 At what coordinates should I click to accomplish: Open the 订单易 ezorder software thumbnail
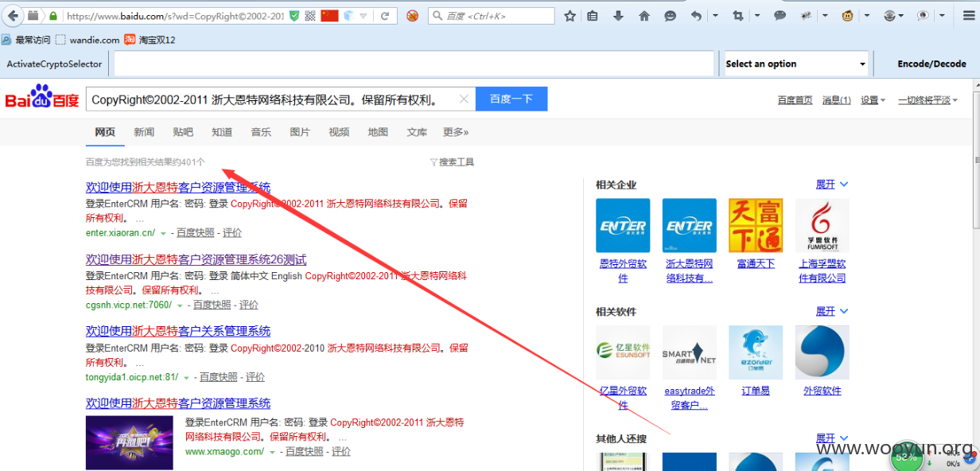pos(756,352)
